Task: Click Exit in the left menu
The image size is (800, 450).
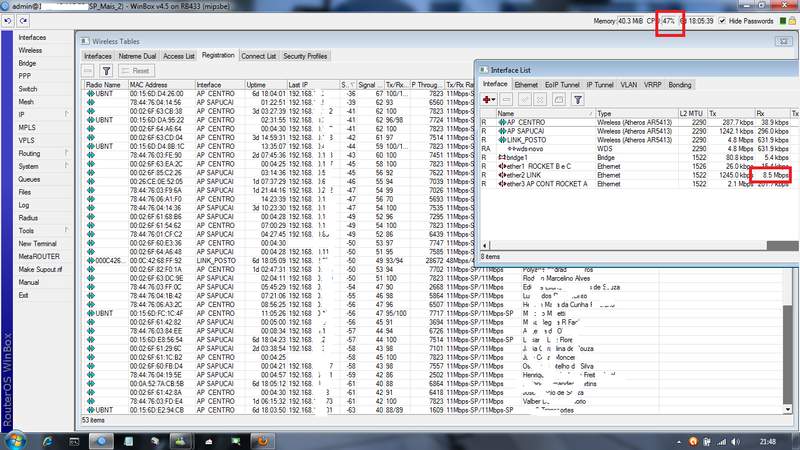Action: coord(23,295)
